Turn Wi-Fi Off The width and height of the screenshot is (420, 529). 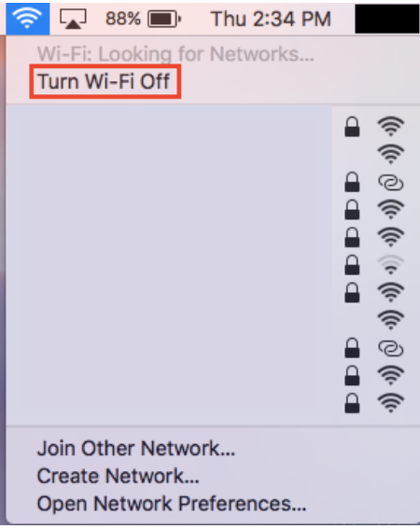click(x=104, y=82)
